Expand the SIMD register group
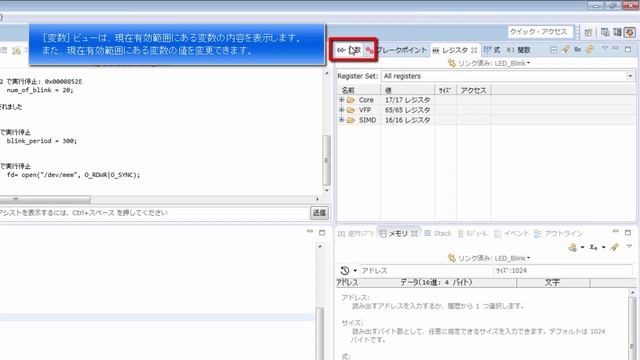640x360 pixels. 342,120
